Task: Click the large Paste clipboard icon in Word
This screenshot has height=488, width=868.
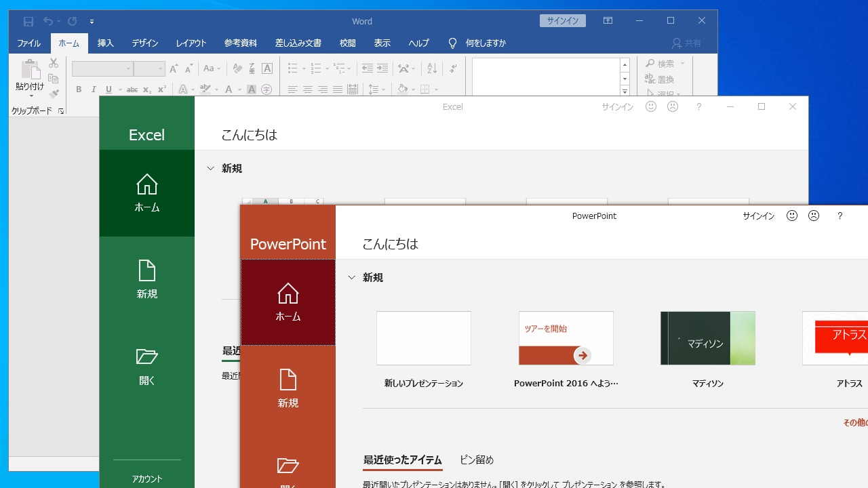Action: point(30,70)
